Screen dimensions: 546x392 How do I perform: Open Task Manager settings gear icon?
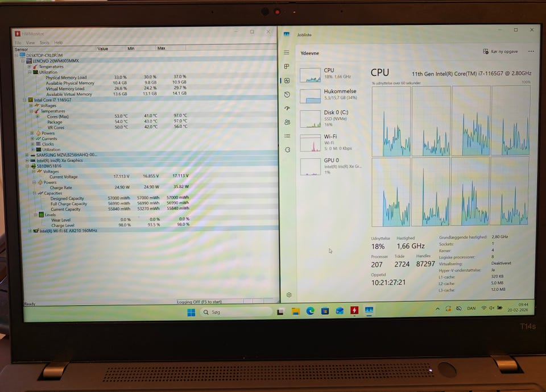click(x=289, y=295)
